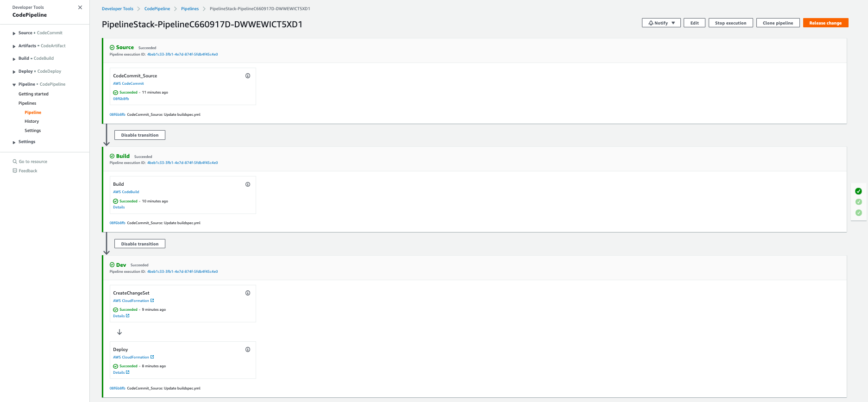Screen dimensions: 868x402
Task: Collapse the Pipeline CodePipeline section
Action: pyautogui.click(x=14, y=85)
